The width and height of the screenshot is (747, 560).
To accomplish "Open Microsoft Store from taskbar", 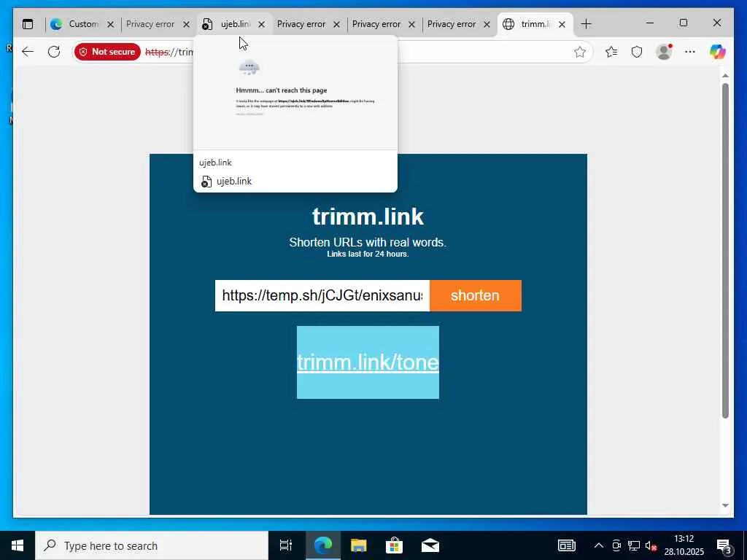I will (x=395, y=545).
